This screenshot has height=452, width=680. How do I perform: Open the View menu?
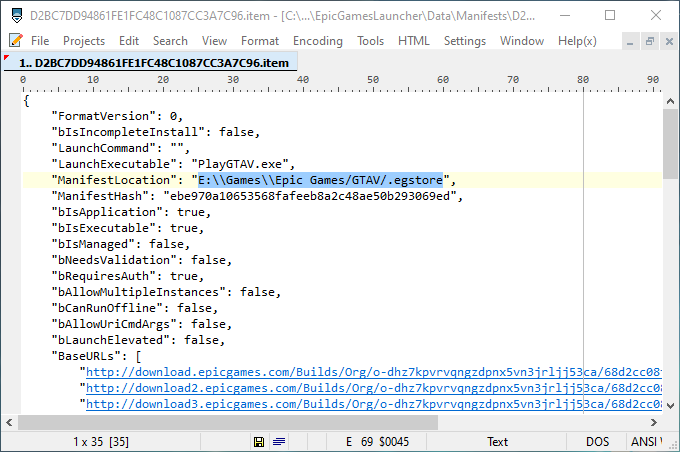click(x=214, y=41)
